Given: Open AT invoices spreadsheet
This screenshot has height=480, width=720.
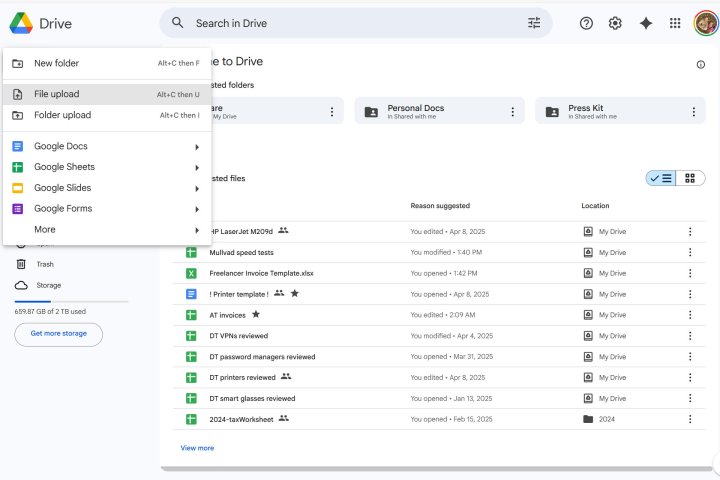Looking at the screenshot, I should (227, 315).
